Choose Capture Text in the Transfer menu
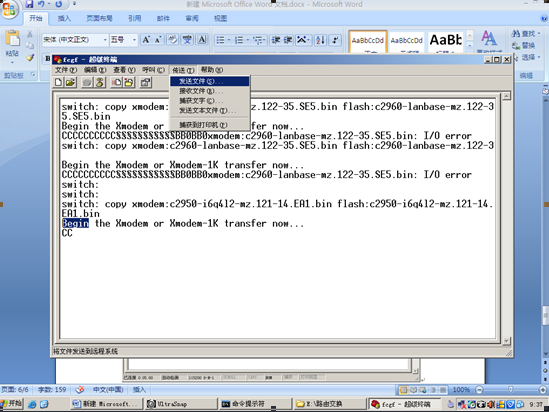The width and height of the screenshot is (549, 412). [x=209, y=101]
